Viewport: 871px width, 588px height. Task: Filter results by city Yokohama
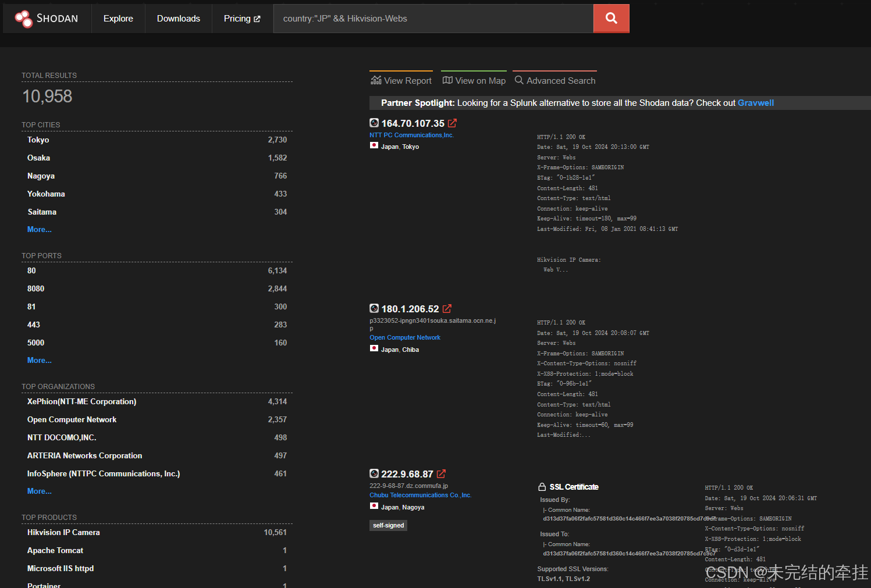[x=157, y=194]
